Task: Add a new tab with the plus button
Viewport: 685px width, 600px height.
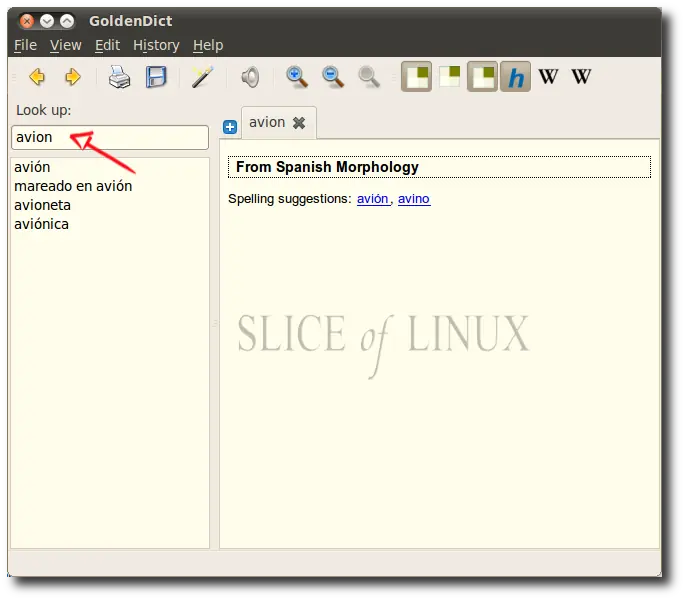Action: (230, 127)
